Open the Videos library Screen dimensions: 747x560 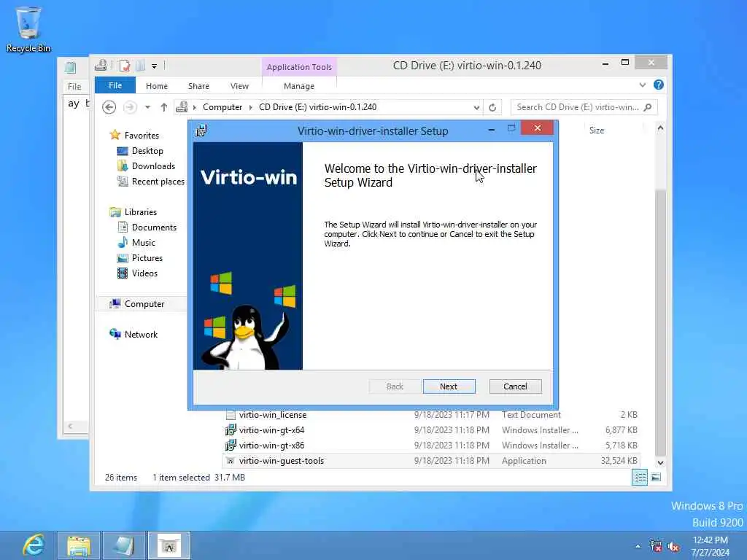tap(144, 273)
